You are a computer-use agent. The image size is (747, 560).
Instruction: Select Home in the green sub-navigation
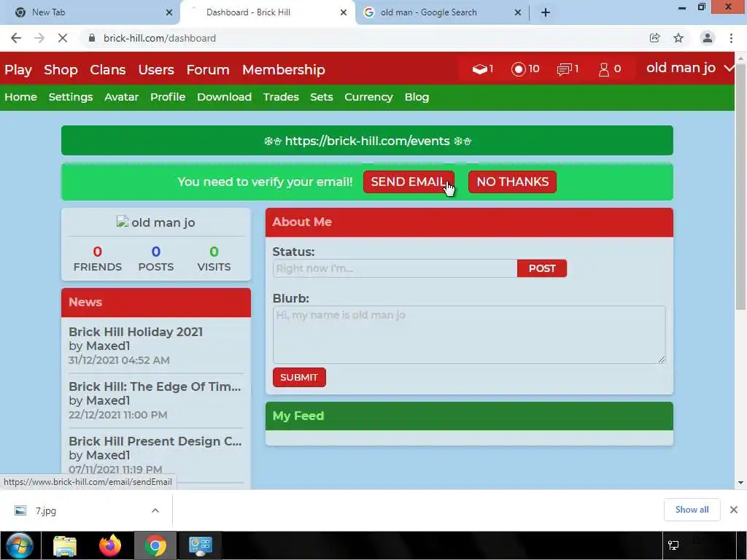[x=21, y=97]
